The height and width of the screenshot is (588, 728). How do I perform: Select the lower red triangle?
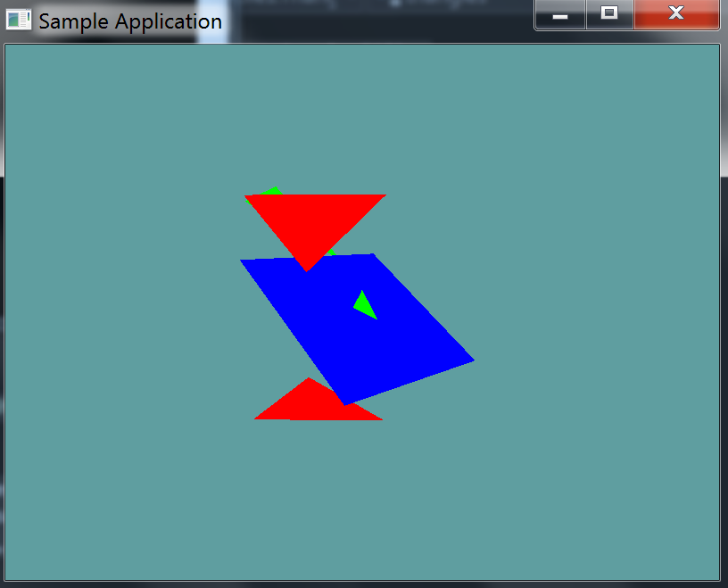[312, 406]
